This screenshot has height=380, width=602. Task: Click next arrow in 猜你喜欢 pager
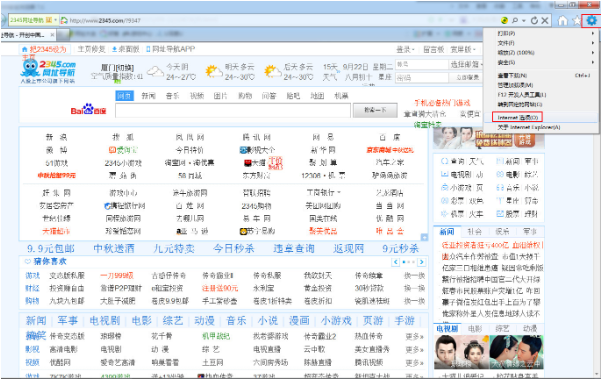coord(422,262)
